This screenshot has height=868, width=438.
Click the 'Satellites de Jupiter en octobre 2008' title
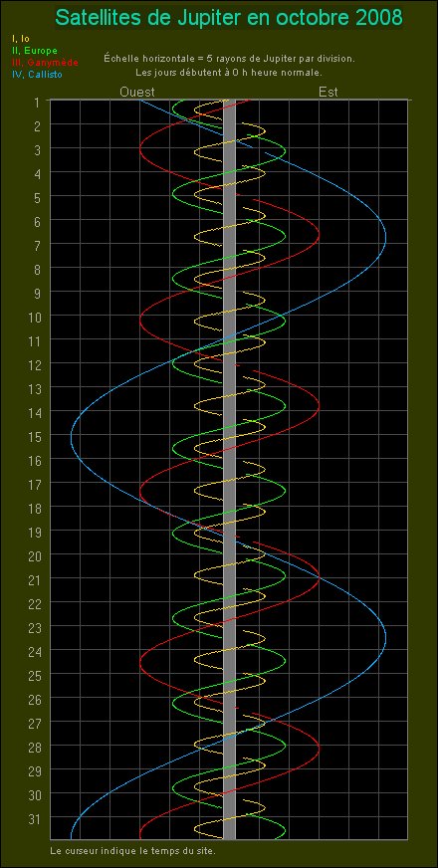(229, 18)
